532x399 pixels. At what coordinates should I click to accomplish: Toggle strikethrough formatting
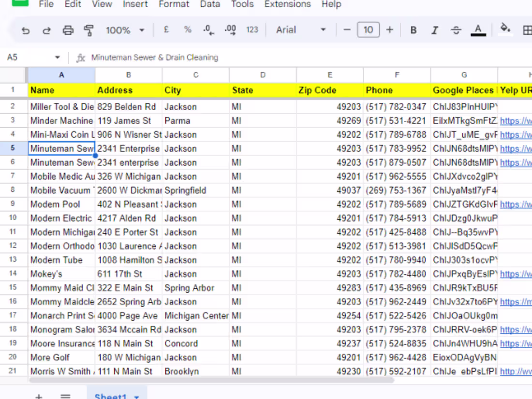click(x=456, y=29)
